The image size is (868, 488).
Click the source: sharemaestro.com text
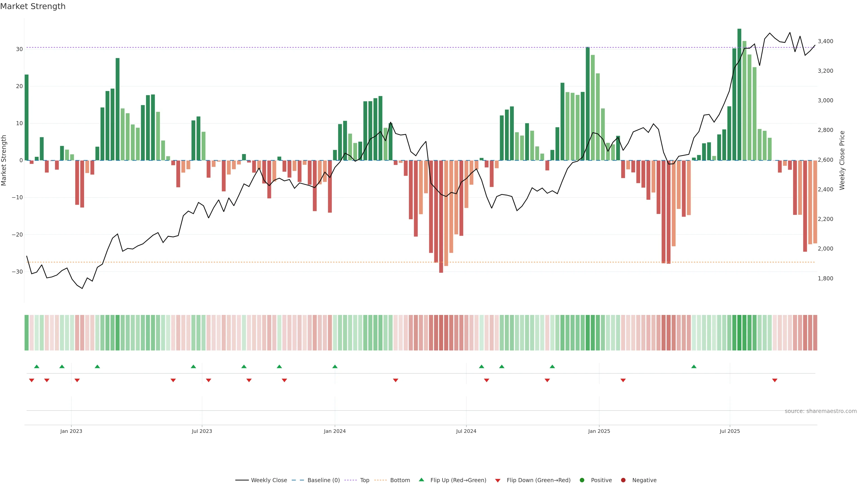point(821,411)
